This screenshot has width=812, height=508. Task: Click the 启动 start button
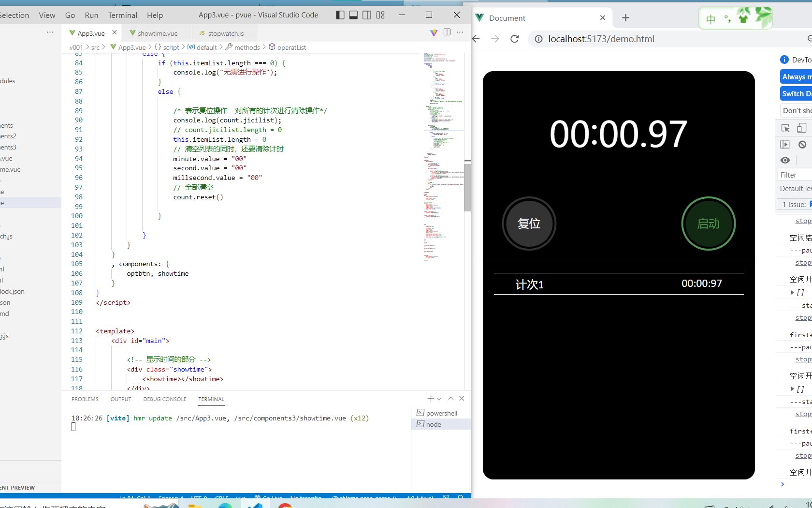click(709, 224)
